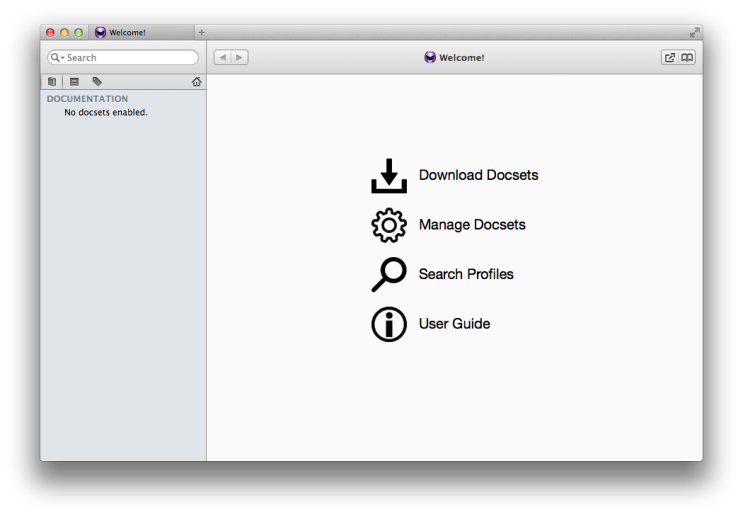The width and height of the screenshot is (743, 517).
Task: Navigate forward with the right arrow
Action: (240, 57)
